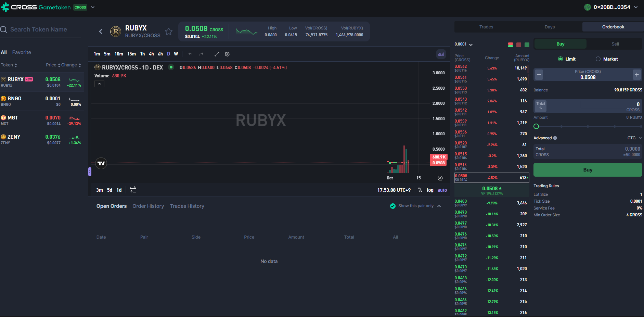Toggle the chart view icon at toolbar's right end
The image size is (644, 317).
tap(441, 54)
